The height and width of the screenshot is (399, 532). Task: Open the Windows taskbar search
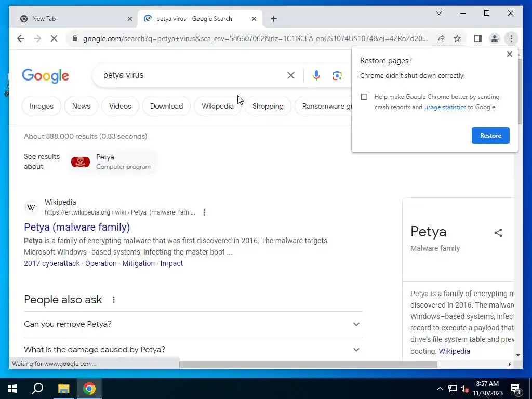(37, 389)
